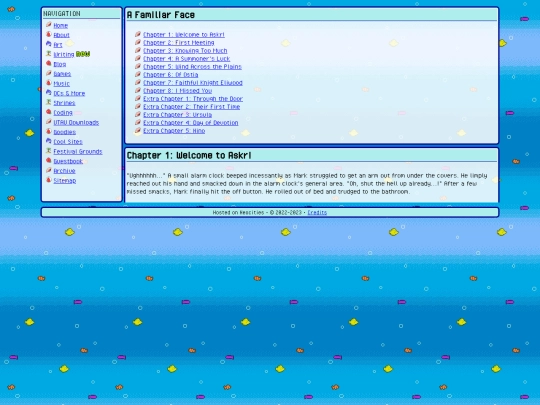Image resolution: width=540 pixels, height=405 pixels.
Task: Open Extra Chapter 4: Day of Devotion
Action: 191,123
